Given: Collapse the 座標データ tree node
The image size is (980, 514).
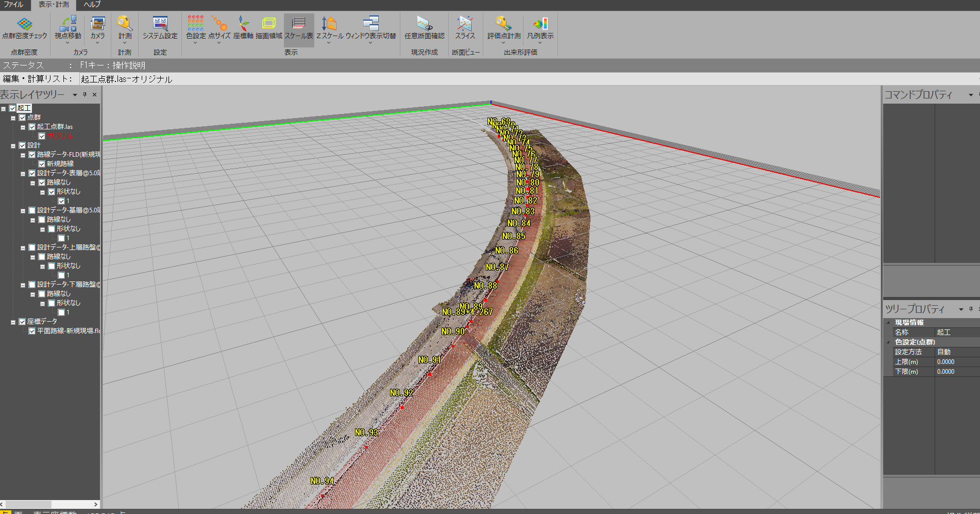Looking at the screenshot, I should (13, 322).
